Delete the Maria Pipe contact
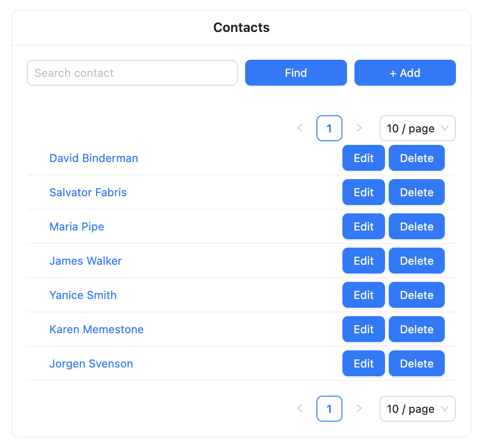The width and height of the screenshot is (480, 448). click(x=417, y=227)
